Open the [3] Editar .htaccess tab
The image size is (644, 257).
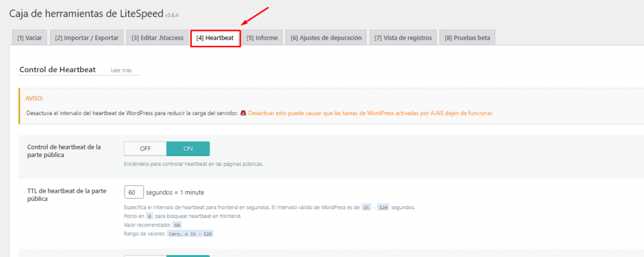157,38
